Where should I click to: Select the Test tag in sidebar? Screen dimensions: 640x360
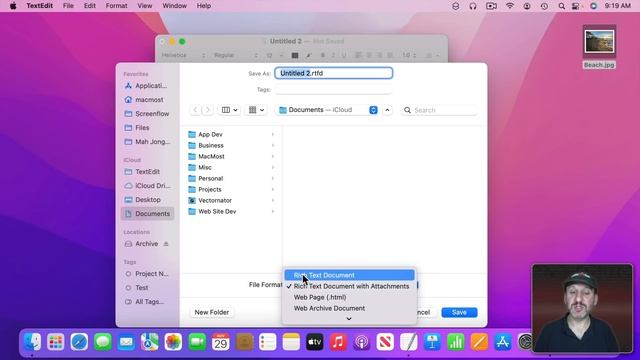coord(147,288)
